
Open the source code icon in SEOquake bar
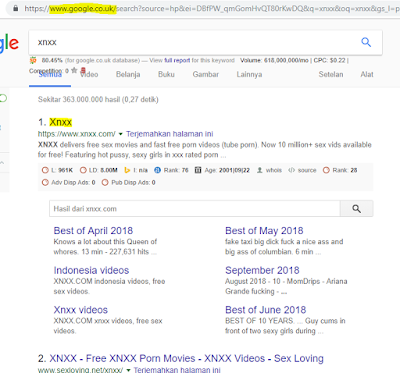point(291,170)
